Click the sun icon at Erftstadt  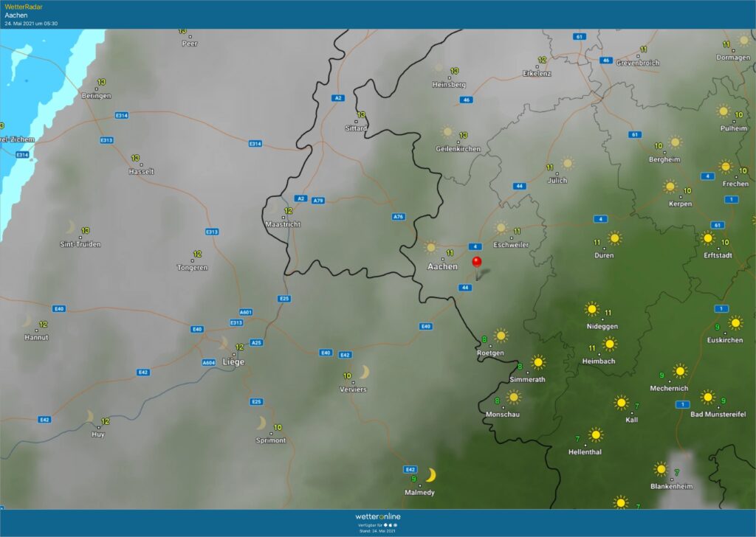coord(708,238)
